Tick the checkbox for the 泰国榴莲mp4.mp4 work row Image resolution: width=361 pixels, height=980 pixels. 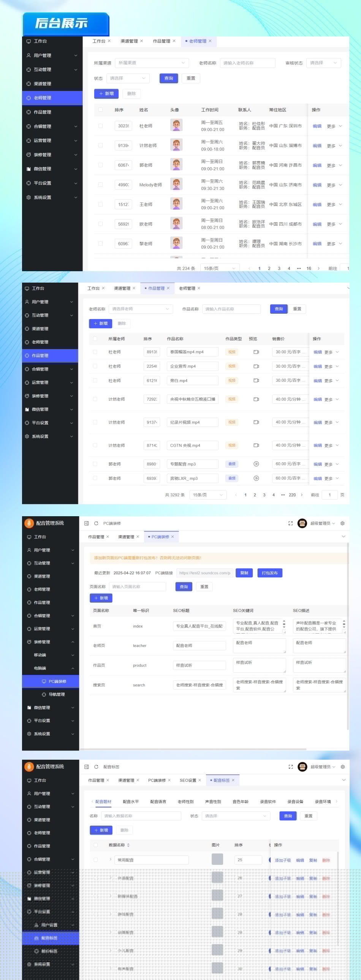[95, 352]
